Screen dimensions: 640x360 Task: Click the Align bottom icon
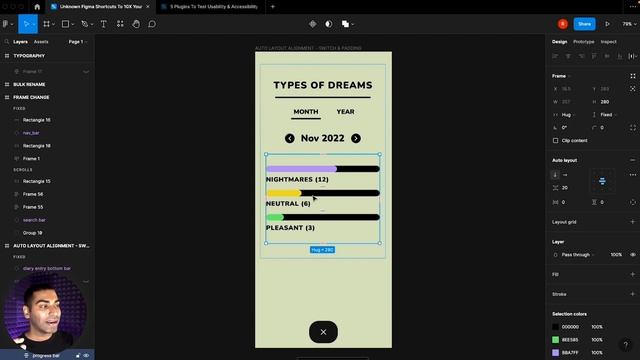pyautogui.click(x=620, y=56)
